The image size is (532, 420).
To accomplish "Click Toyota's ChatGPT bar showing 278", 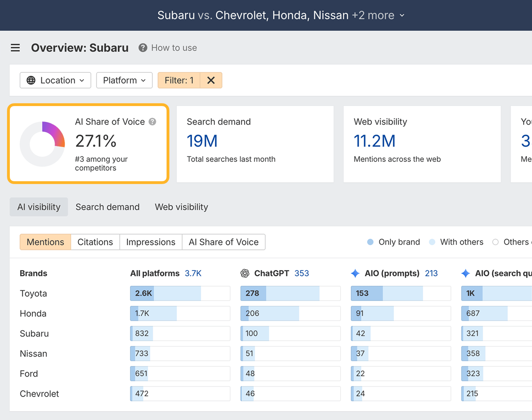I will click(x=291, y=293).
